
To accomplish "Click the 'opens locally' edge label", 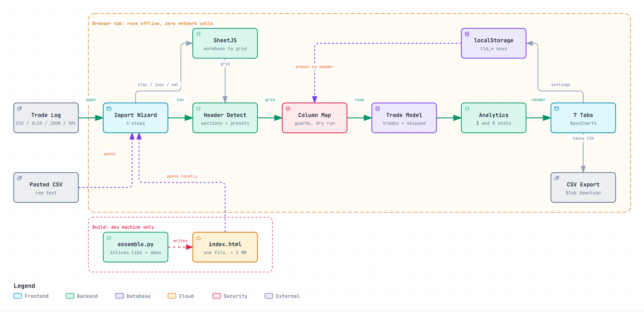I will 182,176.
